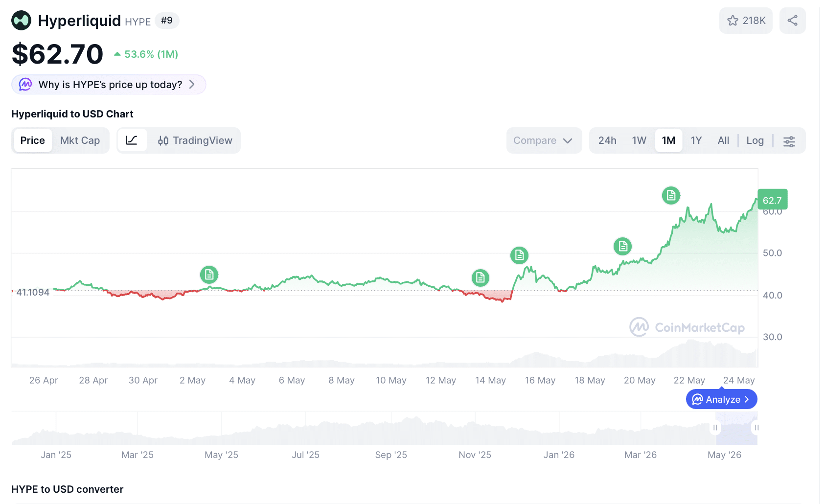825x504 pixels.
Task: Show the 24h time range
Action: (607, 140)
